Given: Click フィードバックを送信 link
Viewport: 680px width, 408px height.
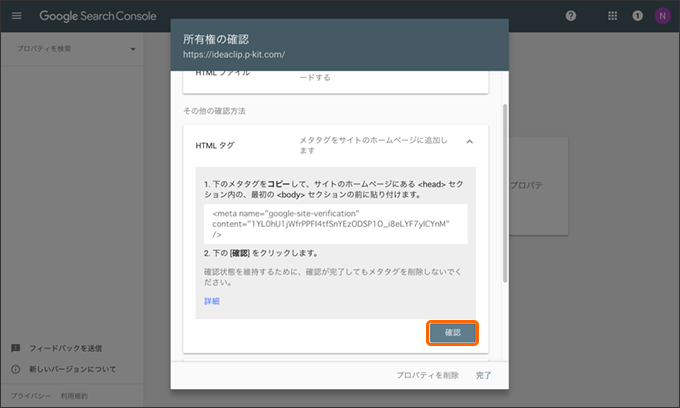Looking at the screenshot, I should point(65,348).
